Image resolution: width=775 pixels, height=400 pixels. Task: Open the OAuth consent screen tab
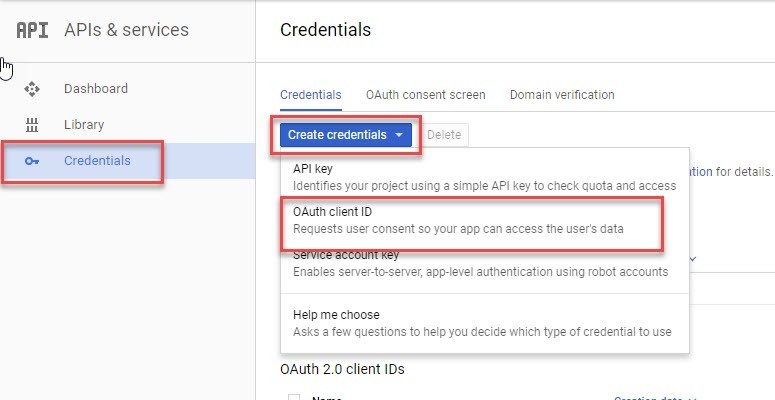(426, 94)
